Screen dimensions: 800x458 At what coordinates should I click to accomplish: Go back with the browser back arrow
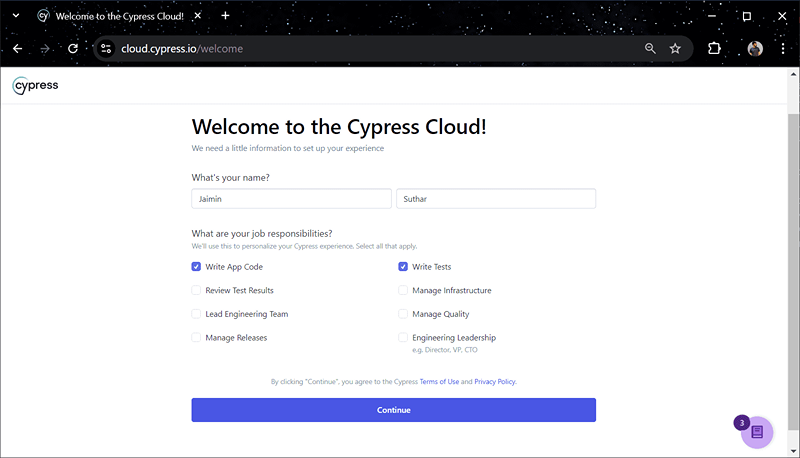[x=18, y=48]
